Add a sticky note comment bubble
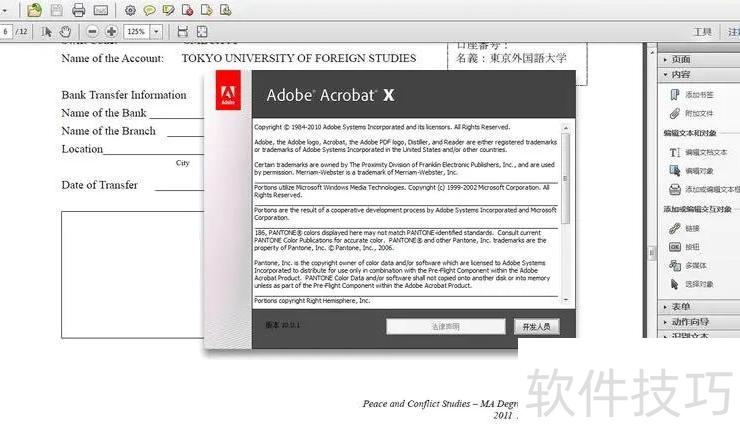Image resolution: width=740 pixels, height=448 pixels. click(x=150, y=10)
